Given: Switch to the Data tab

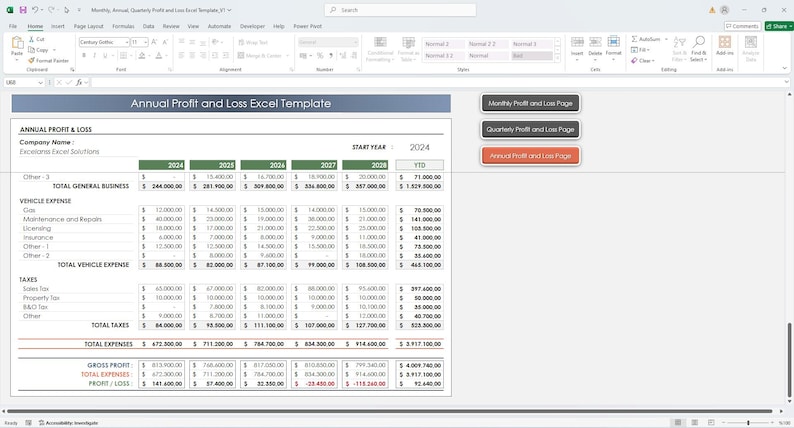Looking at the screenshot, I should pyautogui.click(x=148, y=26).
